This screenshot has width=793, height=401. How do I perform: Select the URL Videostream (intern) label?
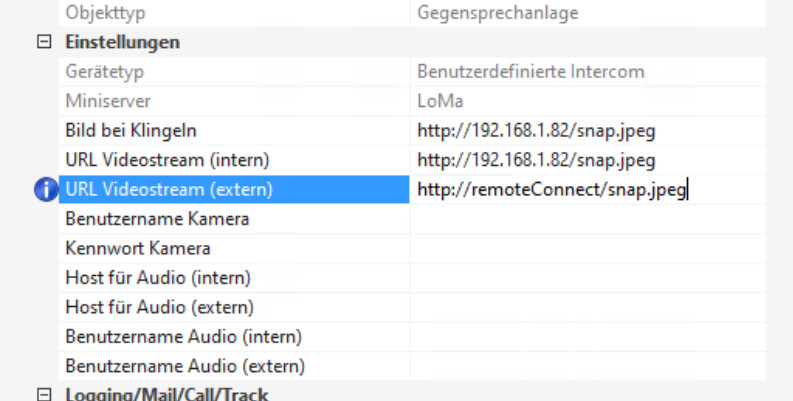167,160
